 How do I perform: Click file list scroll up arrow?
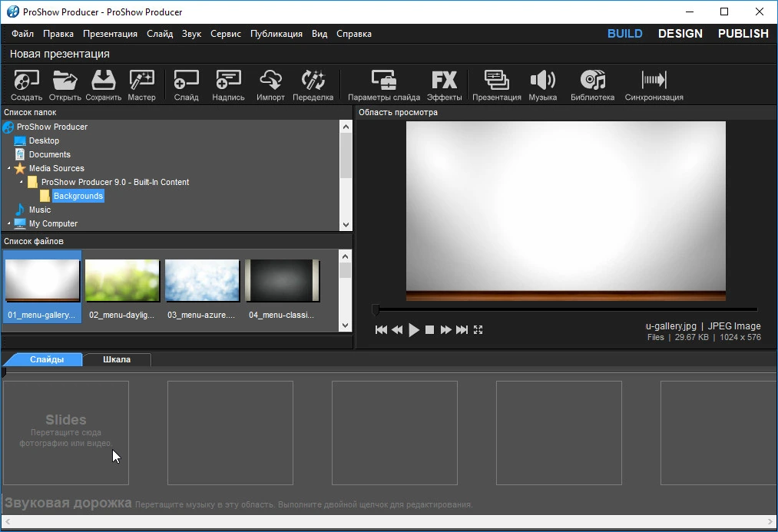point(346,256)
